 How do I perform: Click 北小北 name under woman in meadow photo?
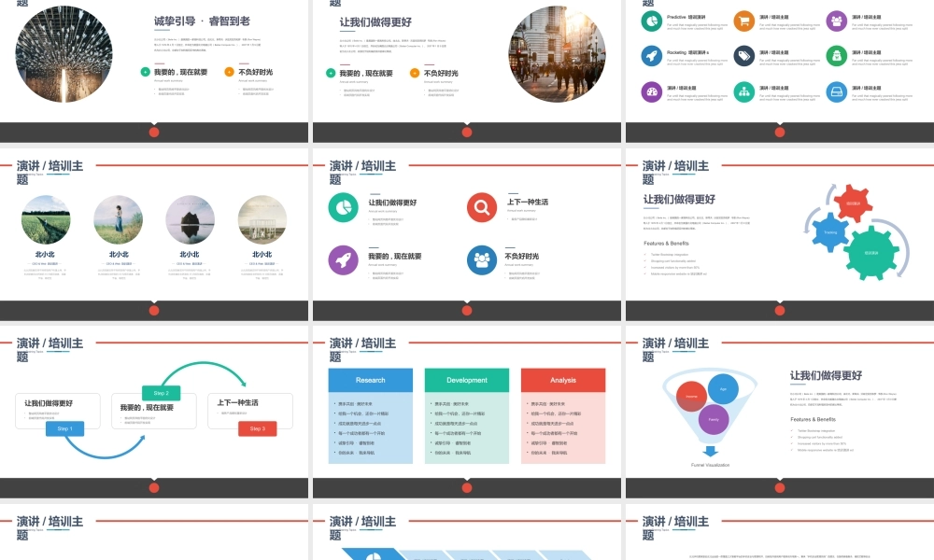[119, 254]
